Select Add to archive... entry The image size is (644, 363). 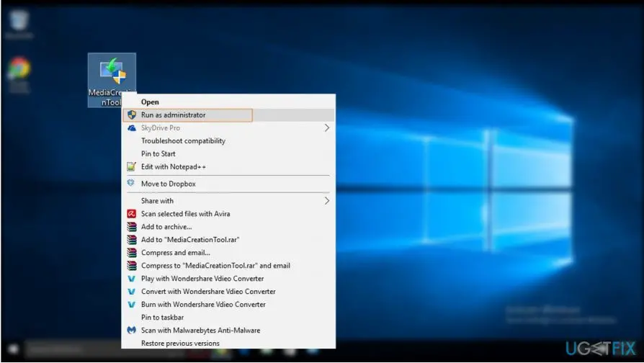point(228,227)
